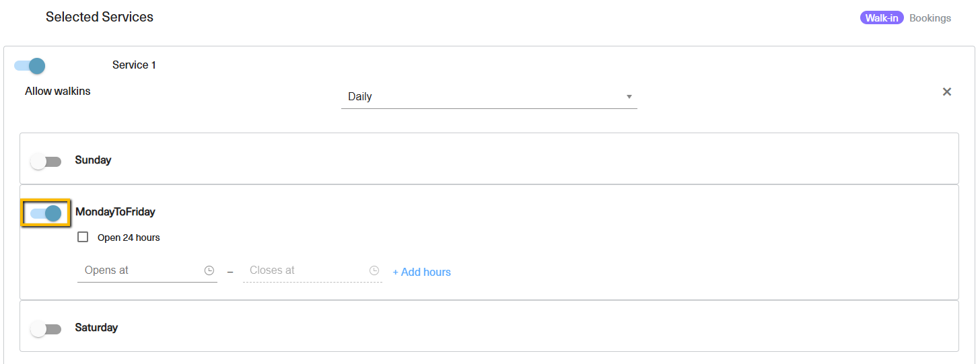The image size is (980, 364).
Task: Focus the Opens at time field
Action: [147, 270]
